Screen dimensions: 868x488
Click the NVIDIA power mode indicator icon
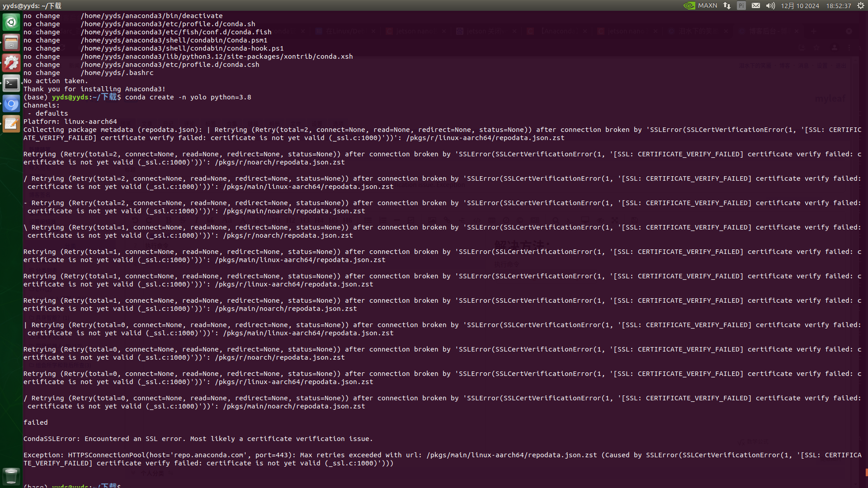[689, 5]
